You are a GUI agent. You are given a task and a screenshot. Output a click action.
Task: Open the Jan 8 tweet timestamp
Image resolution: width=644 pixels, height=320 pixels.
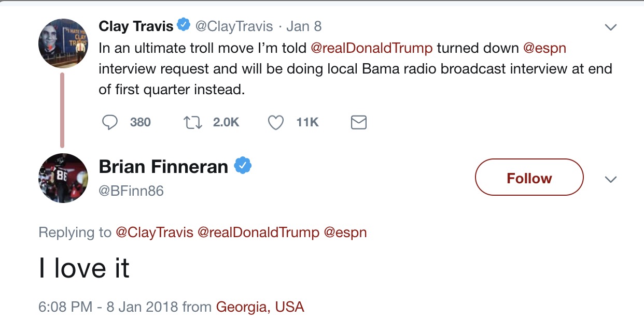coord(304,25)
